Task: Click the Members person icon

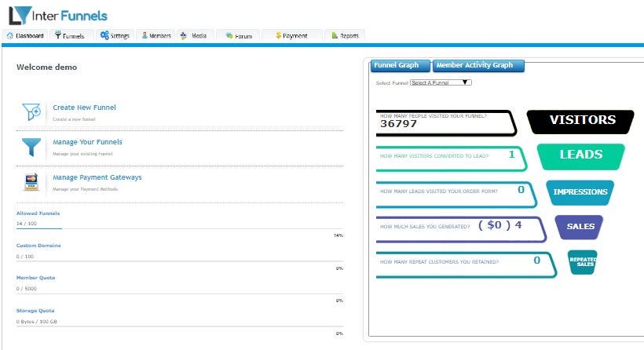Action: [x=145, y=35]
